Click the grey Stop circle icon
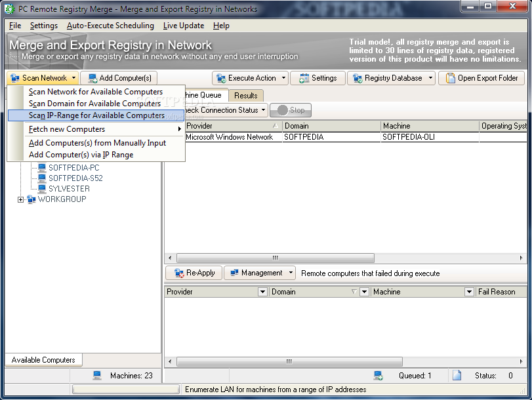Viewport: 532px width, 400px height. click(x=282, y=110)
